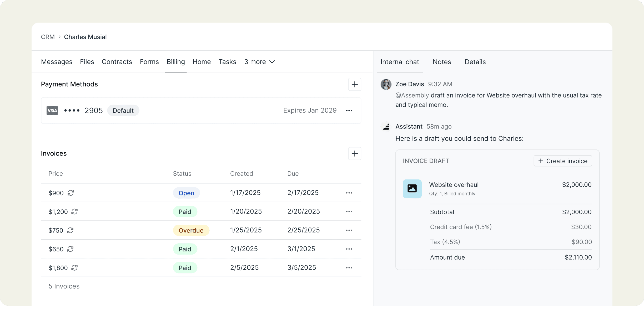Viewport: 644px width, 310px height.
Task: Open Visa card 2905 options menu
Action: [349, 111]
